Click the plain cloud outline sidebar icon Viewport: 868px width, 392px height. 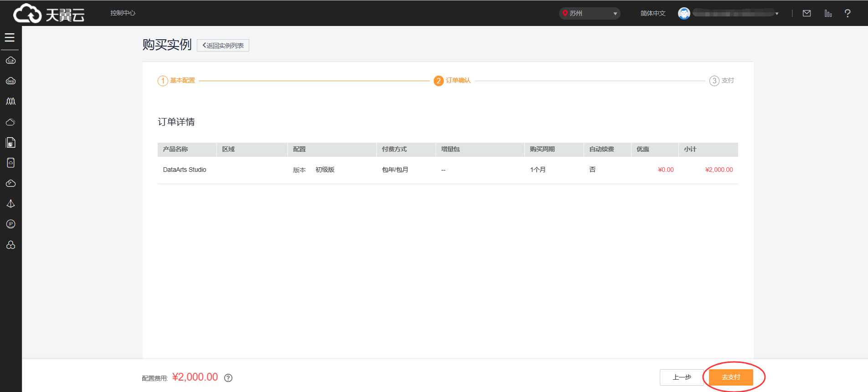(x=10, y=122)
